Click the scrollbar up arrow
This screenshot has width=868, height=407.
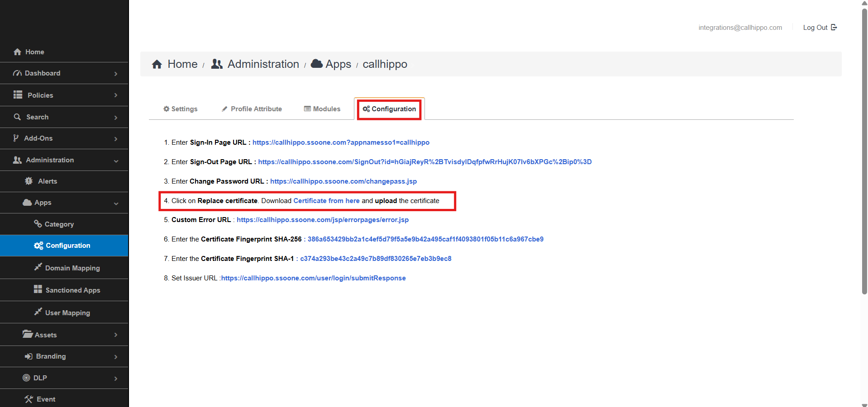point(864,3)
